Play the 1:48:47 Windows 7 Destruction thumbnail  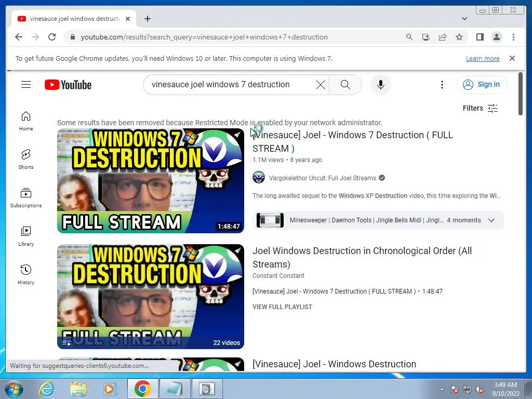tap(150, 181)
